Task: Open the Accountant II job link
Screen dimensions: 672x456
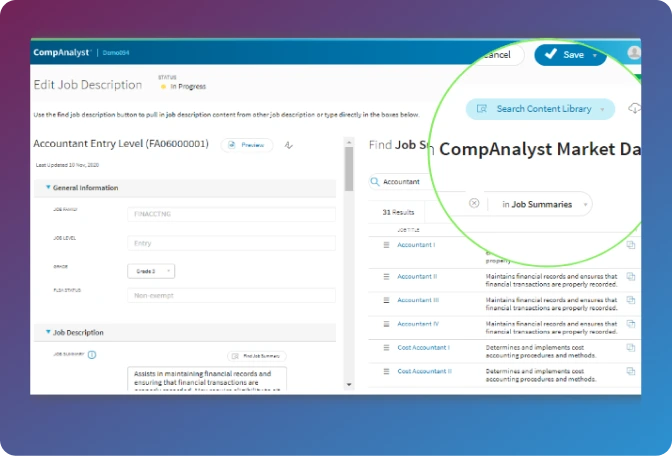Action: [x=417, y=276]
